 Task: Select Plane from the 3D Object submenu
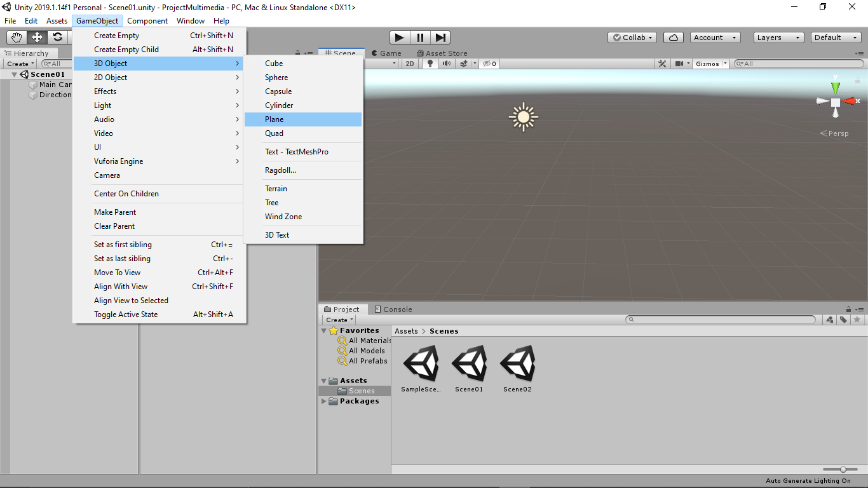(x=275, y=119)
